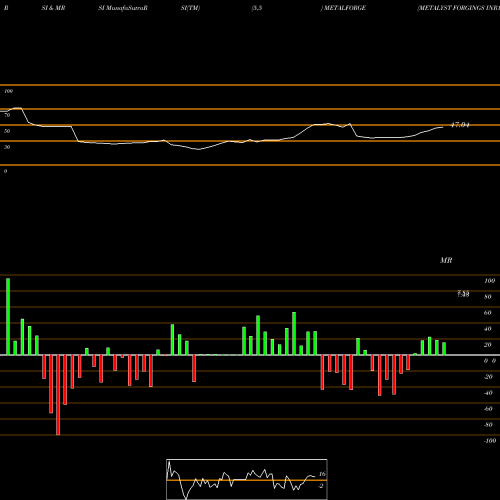Click the ') METALFORGE' symbol text
This screenshot has height=500, width=500.
[x=343, y=8]
